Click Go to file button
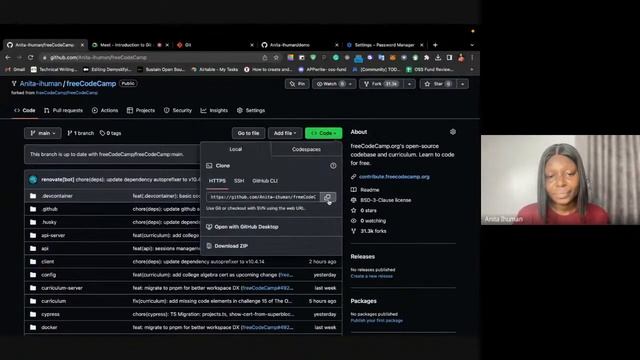Viewport: 640px width, 360px height. click(x=248, y=133)
